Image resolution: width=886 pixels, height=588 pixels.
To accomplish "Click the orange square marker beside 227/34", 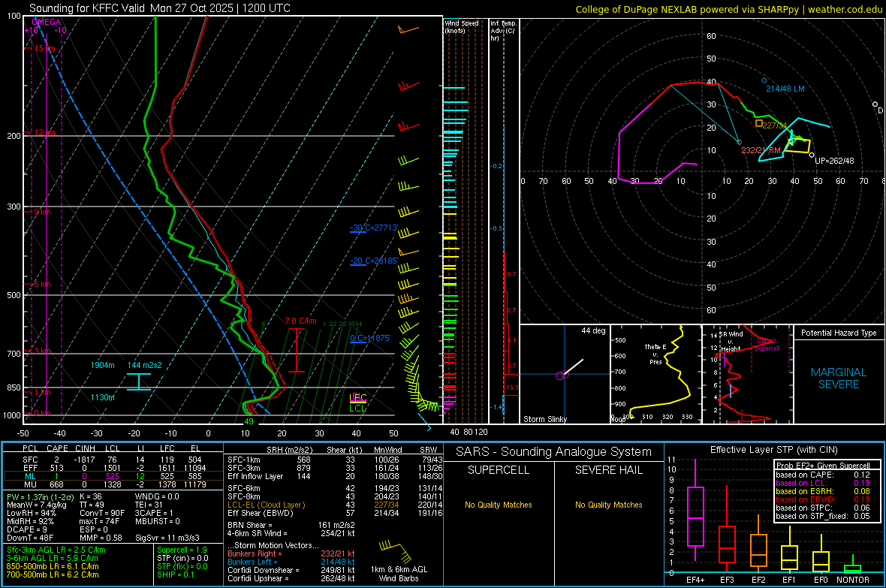I will (759, 123).
